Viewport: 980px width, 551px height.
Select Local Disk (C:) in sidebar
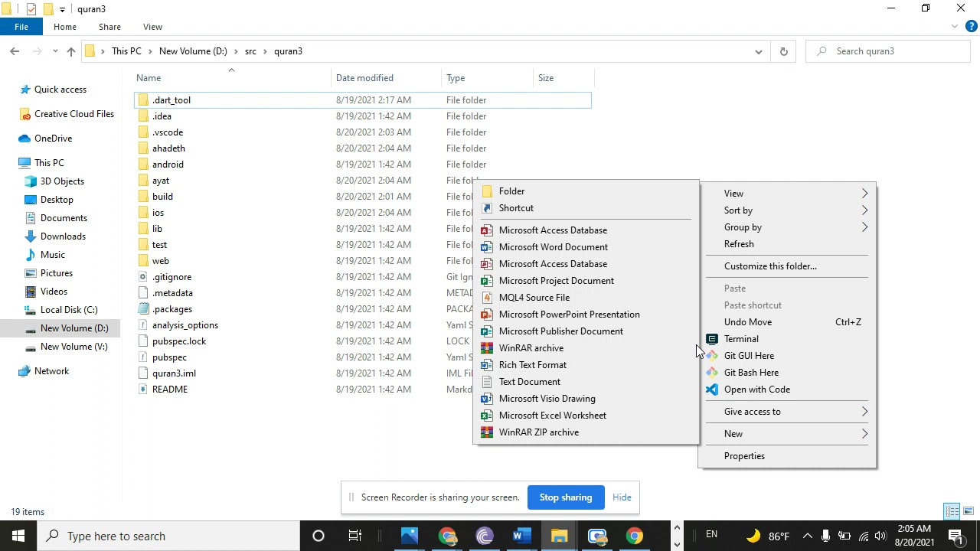coord(69,310)
